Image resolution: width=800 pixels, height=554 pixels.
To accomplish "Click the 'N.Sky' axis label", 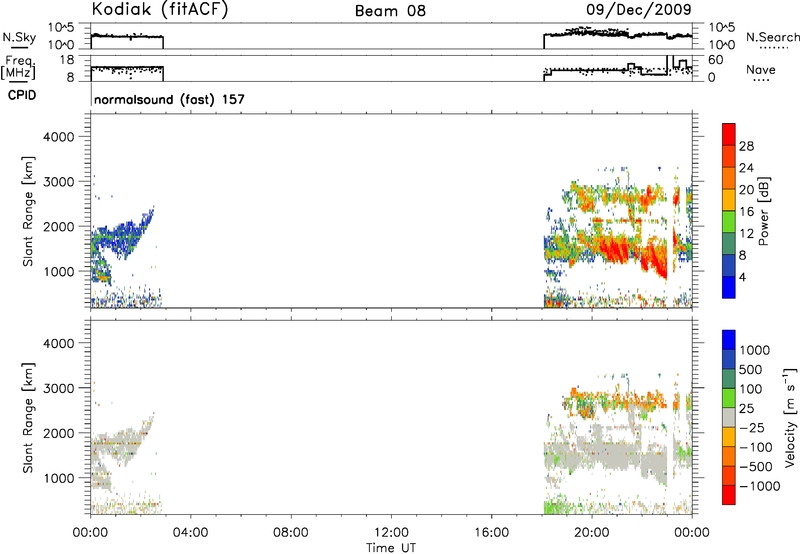I will click(x=19, y=37).
